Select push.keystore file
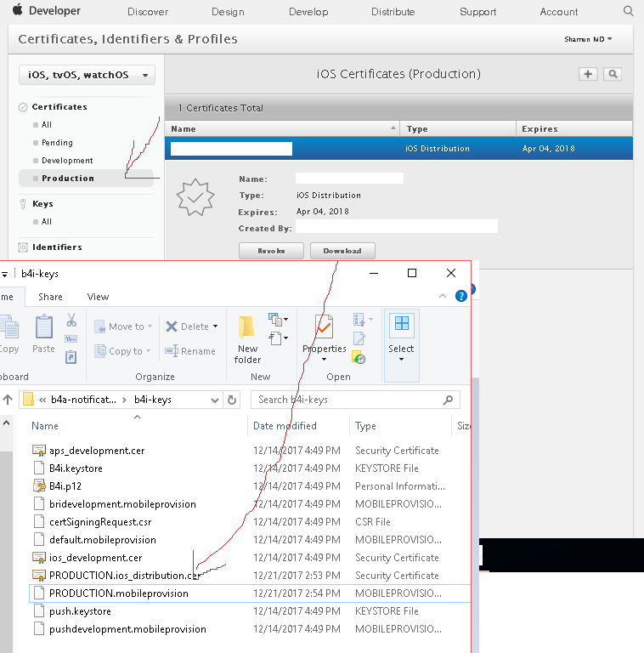644x653 pixels. 80,611
